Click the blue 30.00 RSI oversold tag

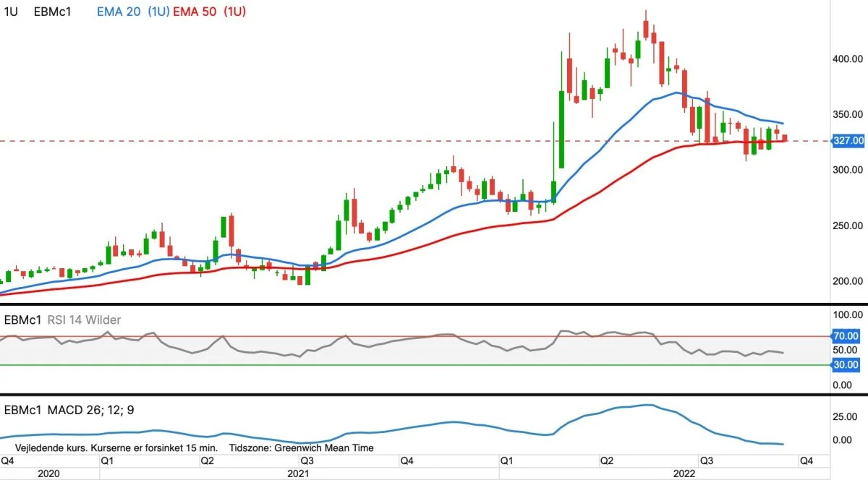pos(846,365)
